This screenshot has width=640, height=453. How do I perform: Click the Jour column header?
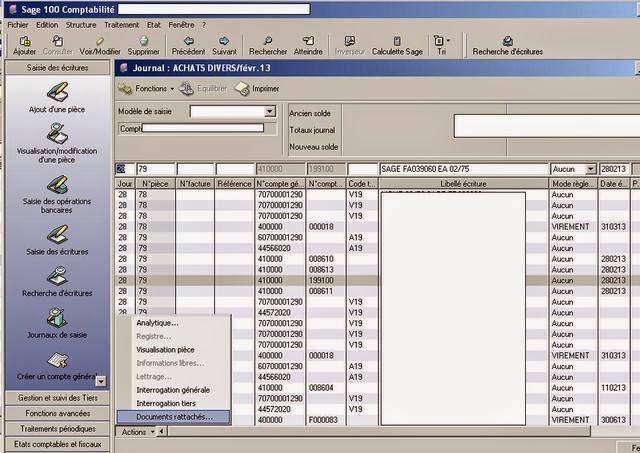tap(125, 184)
